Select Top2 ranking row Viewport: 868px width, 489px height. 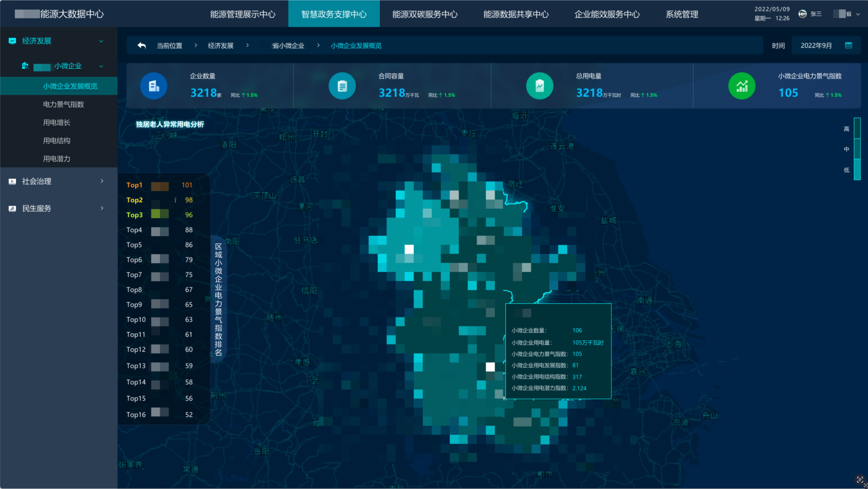159,200
